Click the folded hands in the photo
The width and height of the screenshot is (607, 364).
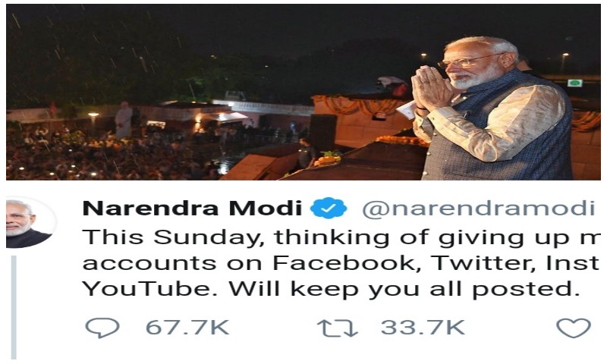coord(432,88)
